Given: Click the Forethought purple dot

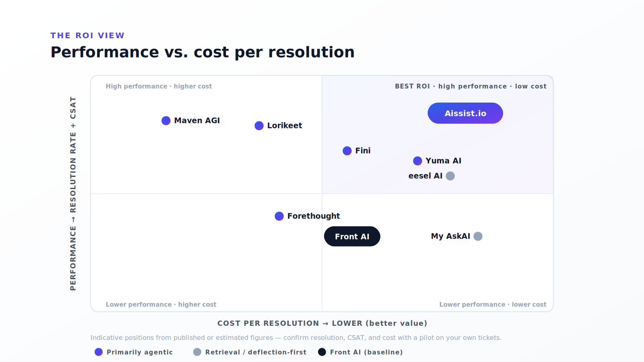Looking at the screenshot, I should [279, 216].
